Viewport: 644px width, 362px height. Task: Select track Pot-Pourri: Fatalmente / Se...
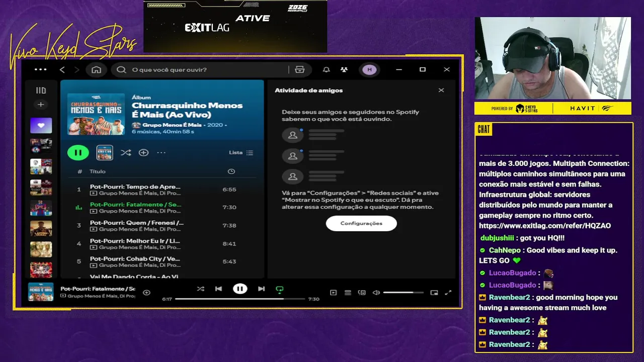[161, 207]
